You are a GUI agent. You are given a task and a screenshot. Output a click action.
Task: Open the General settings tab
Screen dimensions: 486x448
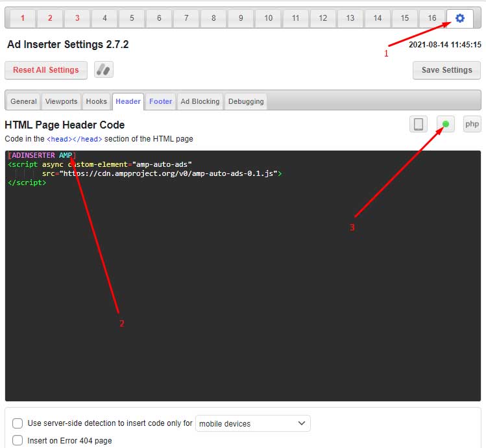point(23,101)
